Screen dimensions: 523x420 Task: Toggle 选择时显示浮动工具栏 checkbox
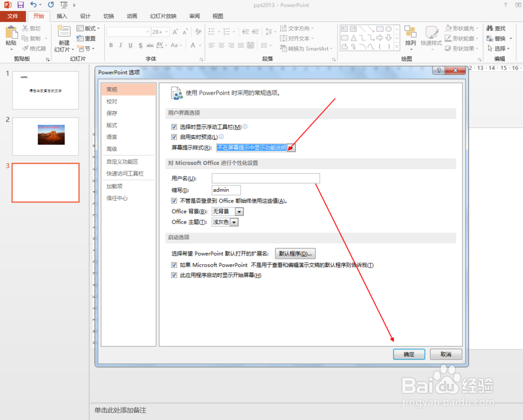coord(174,127)
